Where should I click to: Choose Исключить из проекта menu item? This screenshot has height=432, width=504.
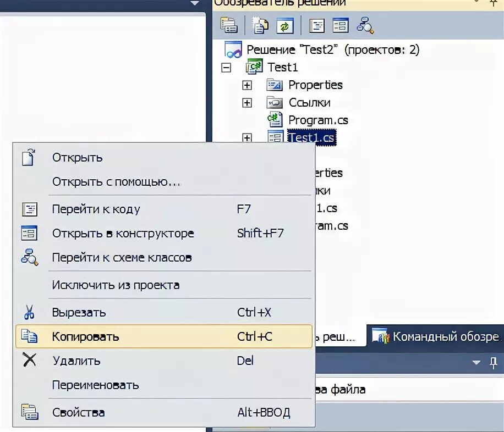[x=163, y=285]
